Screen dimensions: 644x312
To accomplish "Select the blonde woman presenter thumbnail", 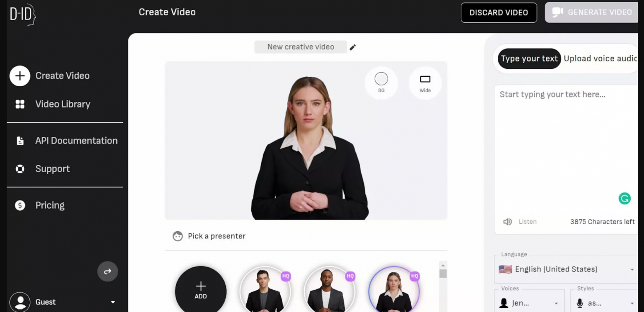I will coord(394,291).
